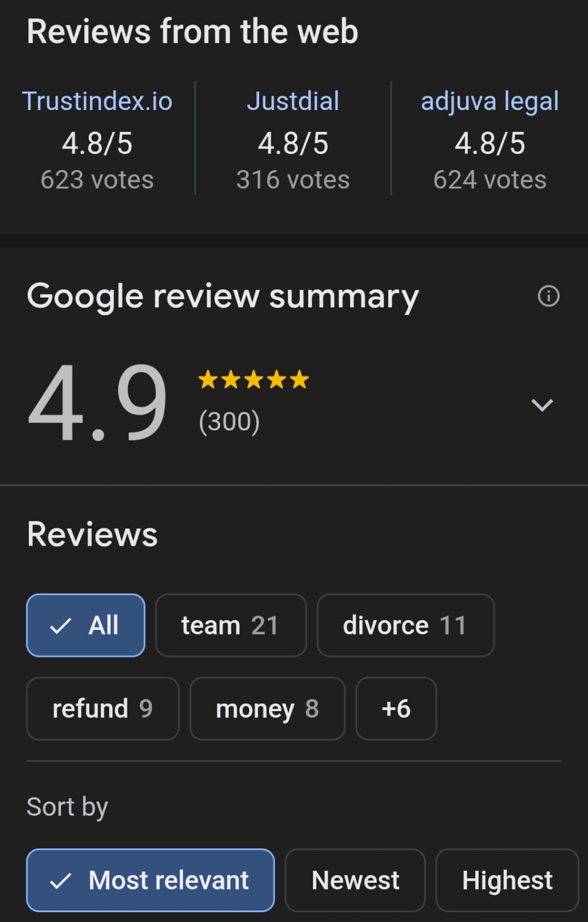Open the Justdial reviews link
This screenshot has height=922, width=588.
[293, 101]
